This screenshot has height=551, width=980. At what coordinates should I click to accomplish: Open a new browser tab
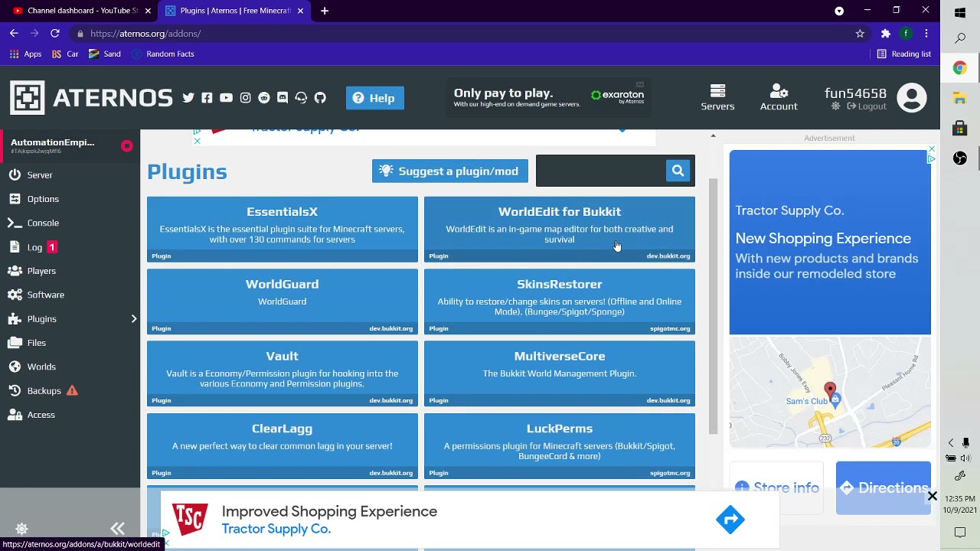pyautogui.click(x=325, y=11)
